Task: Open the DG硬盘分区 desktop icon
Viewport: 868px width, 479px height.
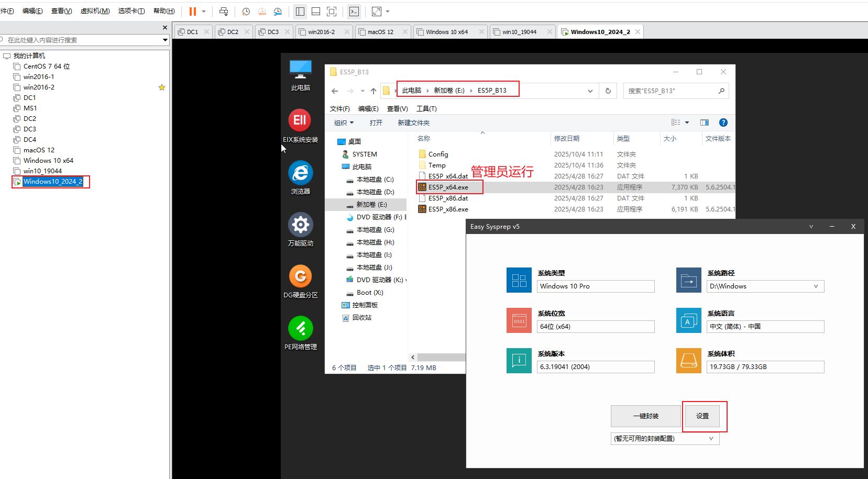Action: (300, 281)
